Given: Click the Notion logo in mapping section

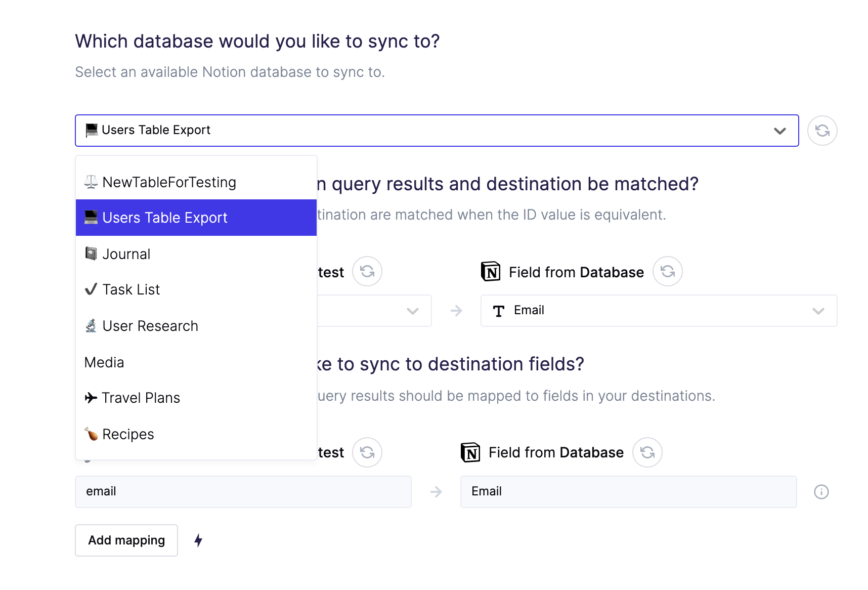Looking at the screenshot, I should click(470, 452).
